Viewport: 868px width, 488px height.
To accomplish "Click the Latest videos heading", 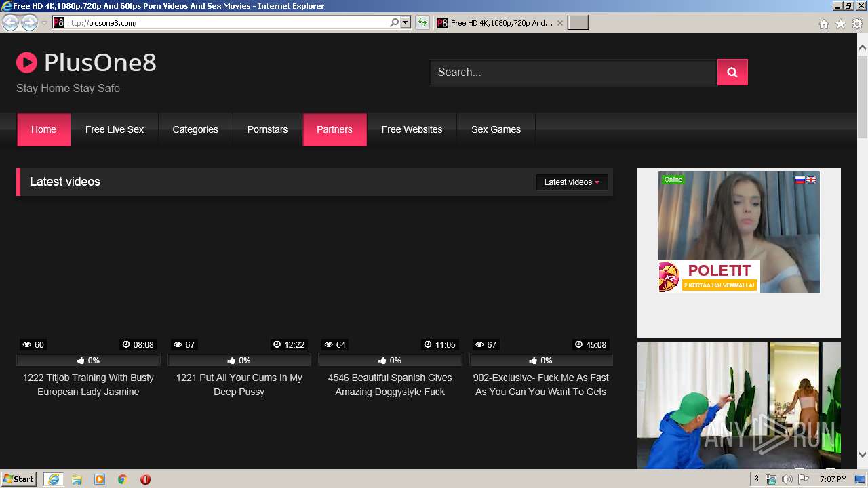I will 65,182.
